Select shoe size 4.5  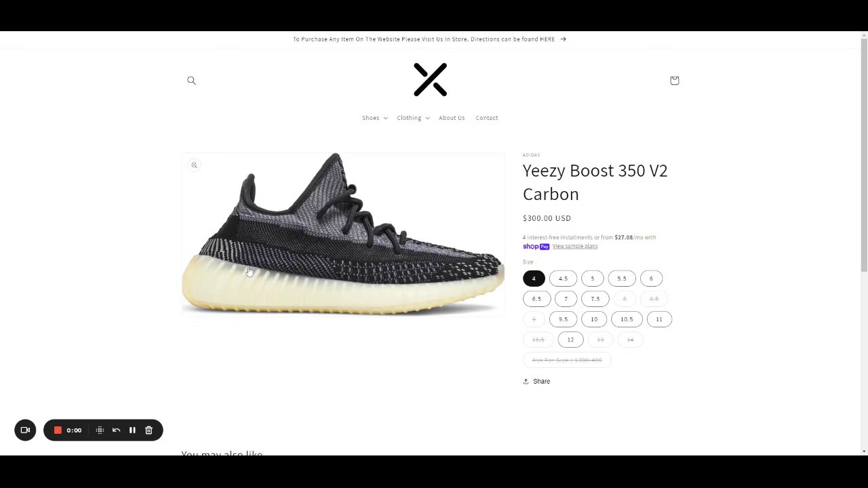click(x=563, y=279)
